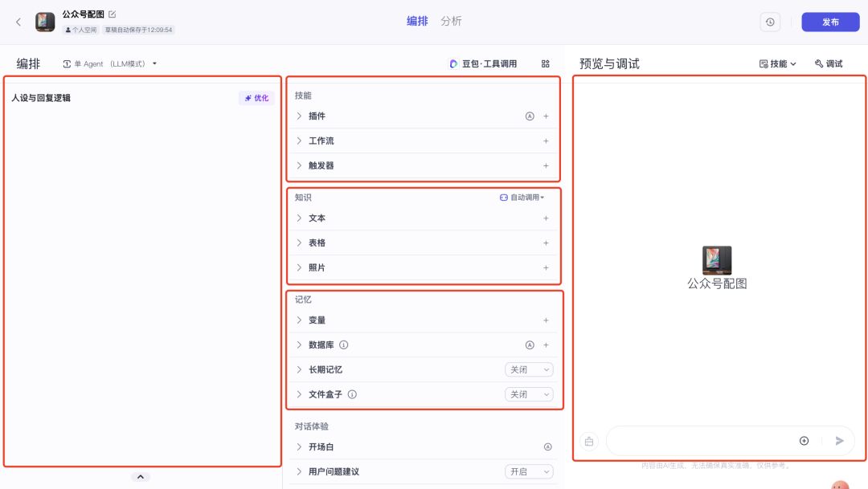
Task: Click the edit pencil beside 公众号配图
Action: click(113, 14)
